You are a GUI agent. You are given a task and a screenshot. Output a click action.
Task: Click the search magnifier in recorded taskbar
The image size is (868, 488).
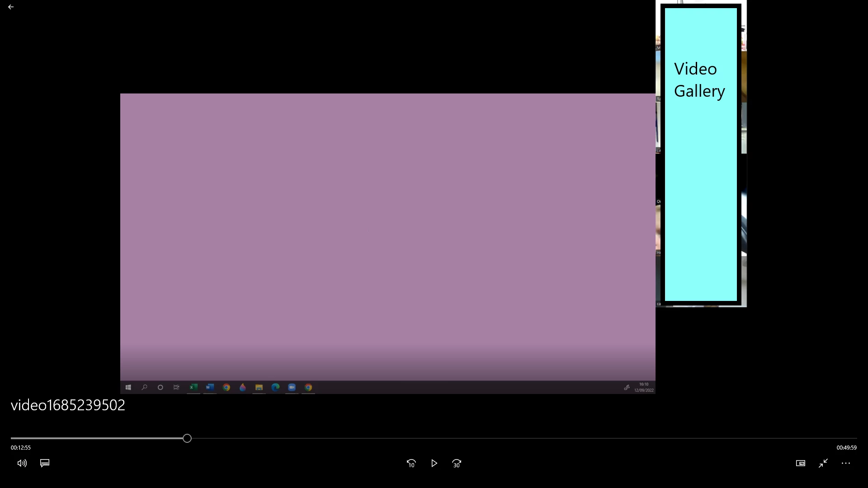click(144, 387)
